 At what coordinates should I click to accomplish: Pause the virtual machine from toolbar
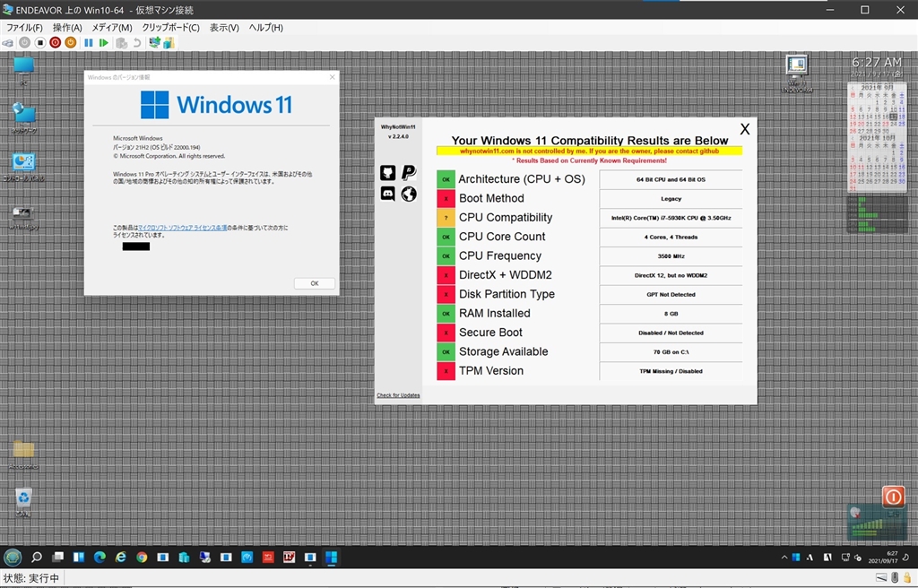89,43
